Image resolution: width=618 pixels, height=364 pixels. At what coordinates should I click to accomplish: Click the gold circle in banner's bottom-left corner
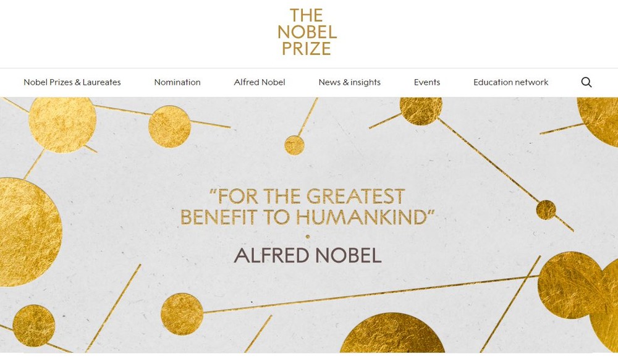[x=33, y=326]
